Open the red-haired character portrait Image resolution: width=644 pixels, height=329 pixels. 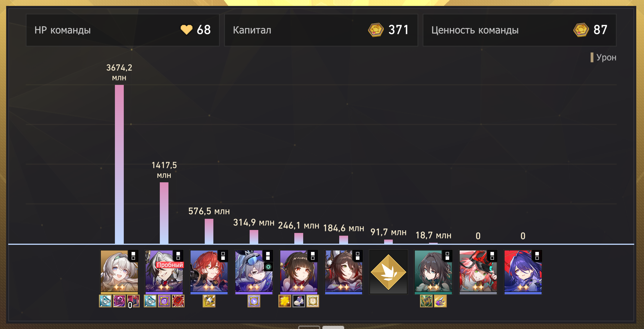209,272
